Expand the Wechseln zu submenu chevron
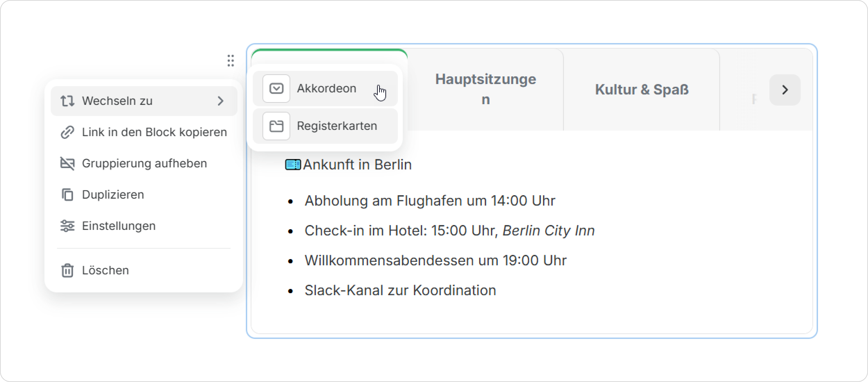 point(220,101)
